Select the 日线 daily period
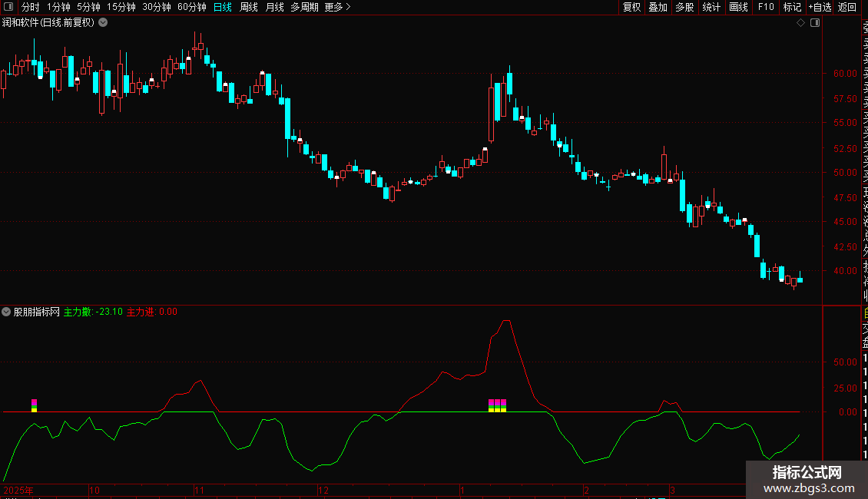This screenshot has width=868, height=499. tap(223, 7)
